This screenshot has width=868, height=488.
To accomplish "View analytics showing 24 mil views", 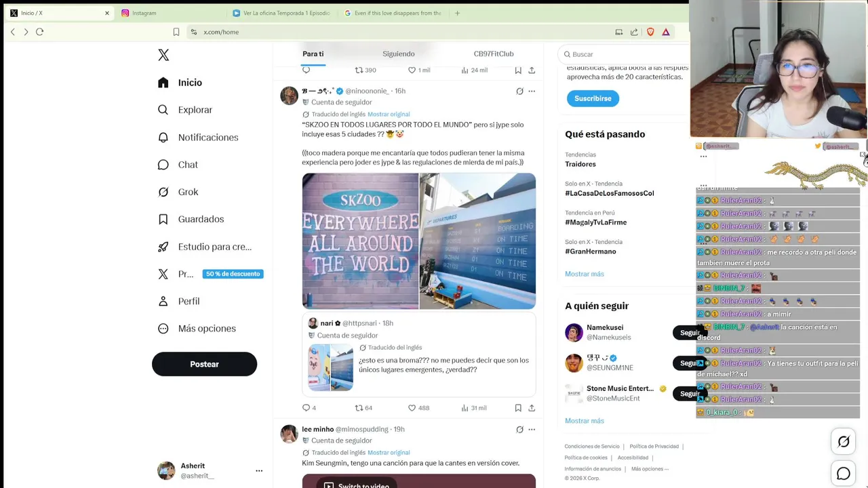I will pyautogui.click(x=474, y=70).
